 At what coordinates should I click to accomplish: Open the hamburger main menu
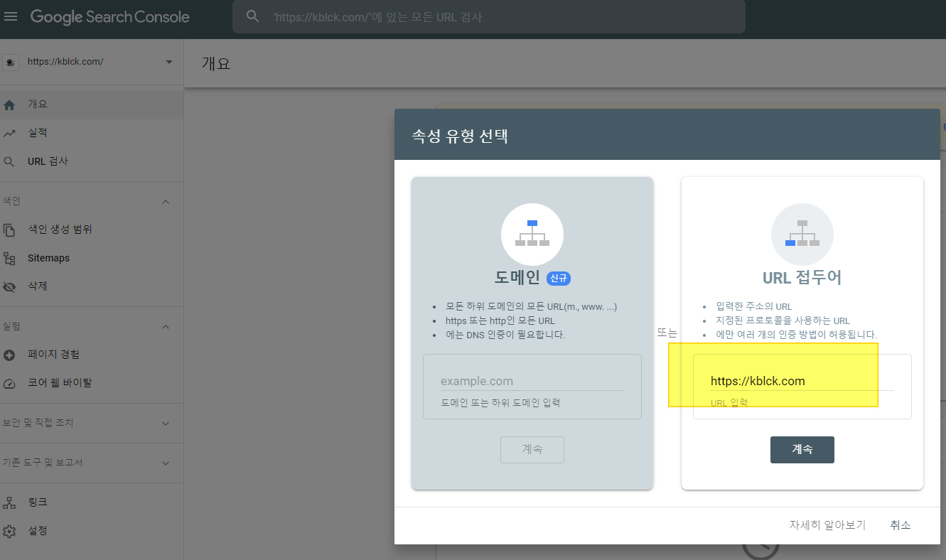tap(11, 16)
